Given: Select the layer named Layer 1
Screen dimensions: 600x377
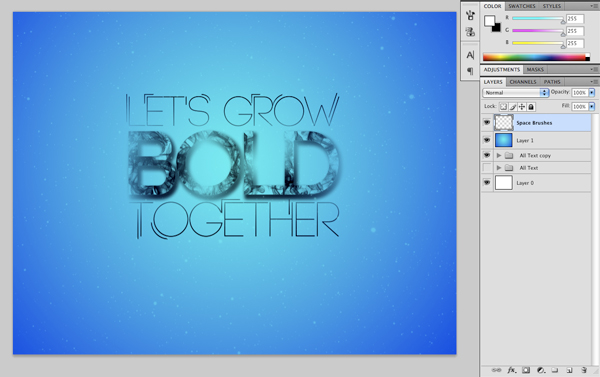Looking at the screenshot, I should 525,140.
